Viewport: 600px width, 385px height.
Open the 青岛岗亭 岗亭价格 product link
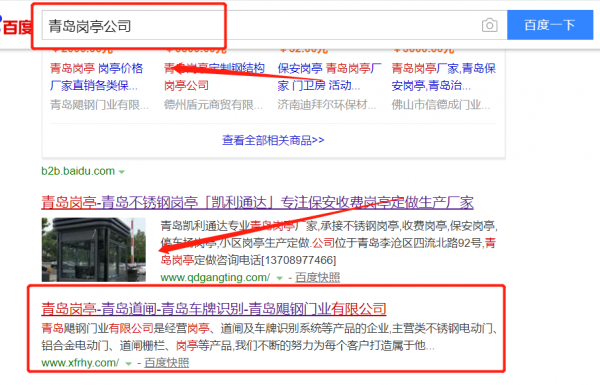click(x=96, y=77)
